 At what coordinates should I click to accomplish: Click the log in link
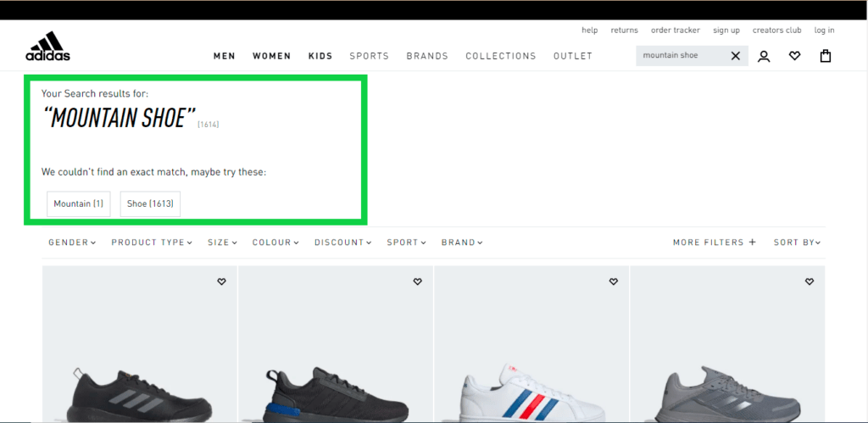824,31
